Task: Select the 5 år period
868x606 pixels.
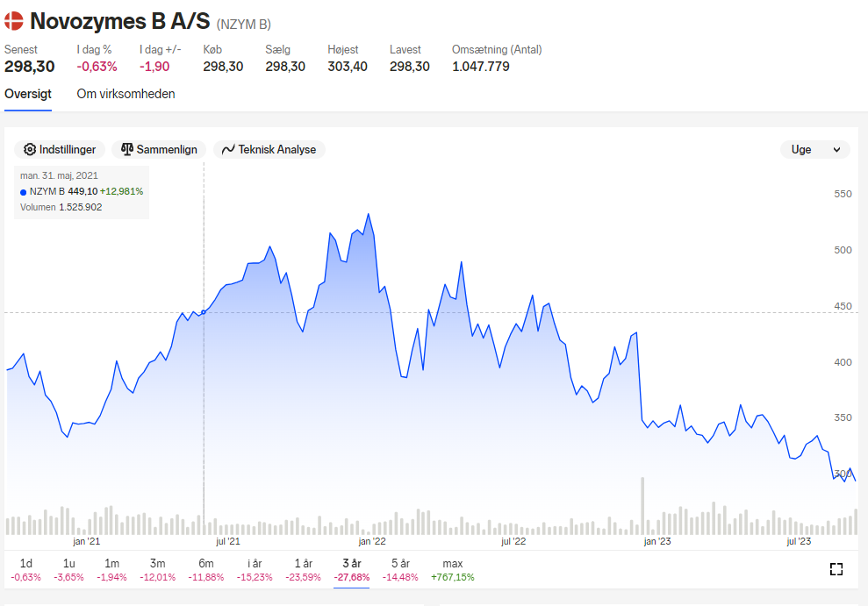Action: [x=400, y=569]
